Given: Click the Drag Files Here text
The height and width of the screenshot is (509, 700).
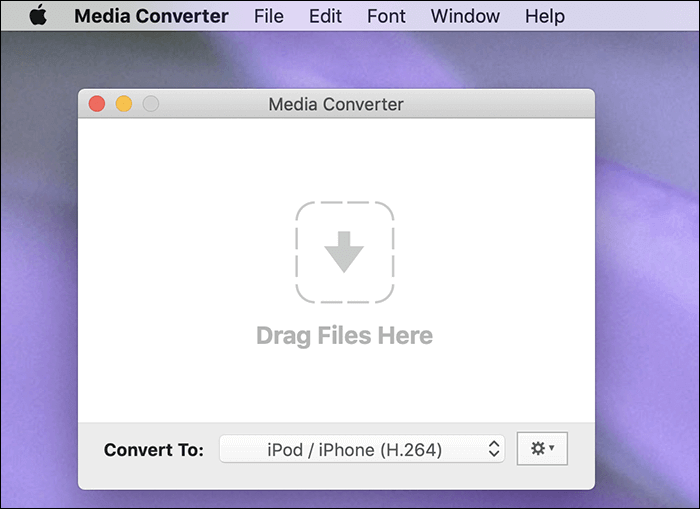Looking at the screenshot, I should (345, 335).
